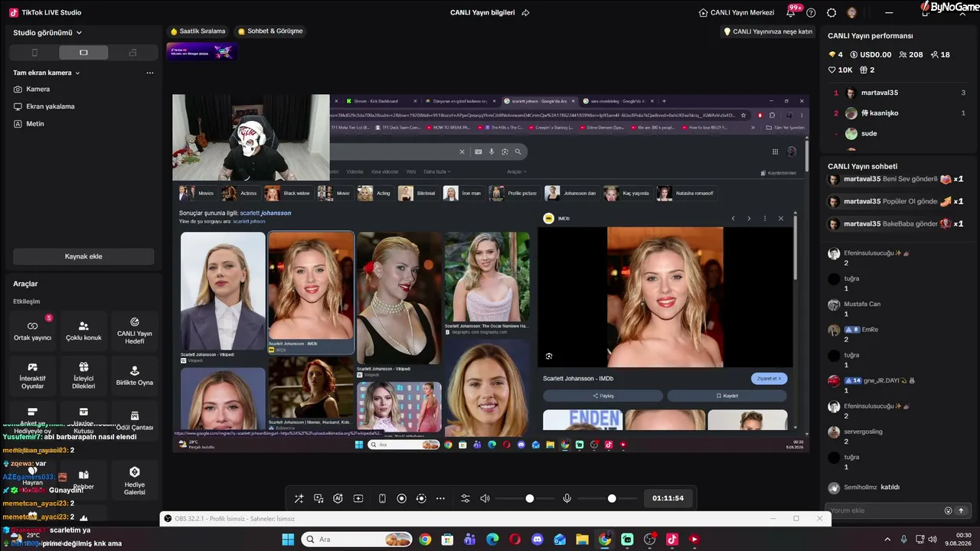
Task: Click the media and music icon
Action: tap(318, 498)
